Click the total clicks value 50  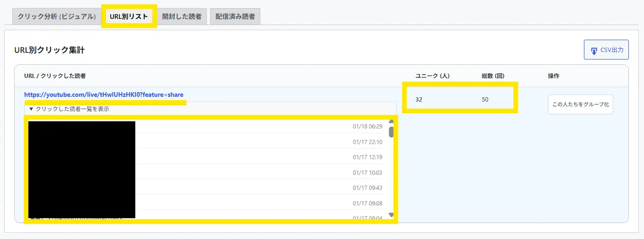[x=485, y=100]
